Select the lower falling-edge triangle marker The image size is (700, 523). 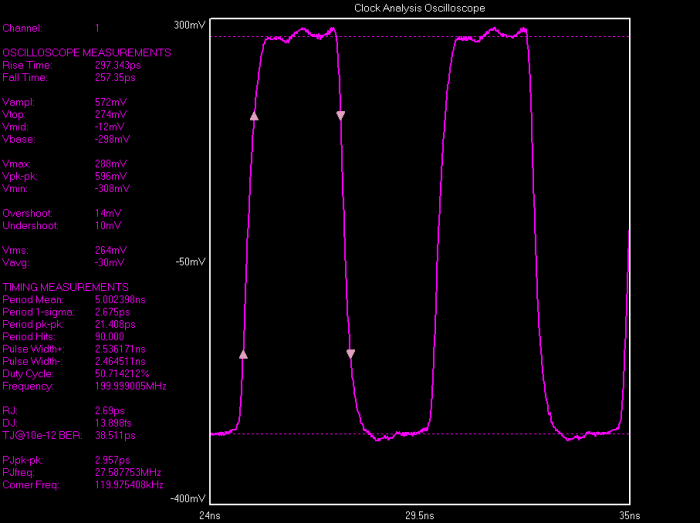tap(350, 354)
